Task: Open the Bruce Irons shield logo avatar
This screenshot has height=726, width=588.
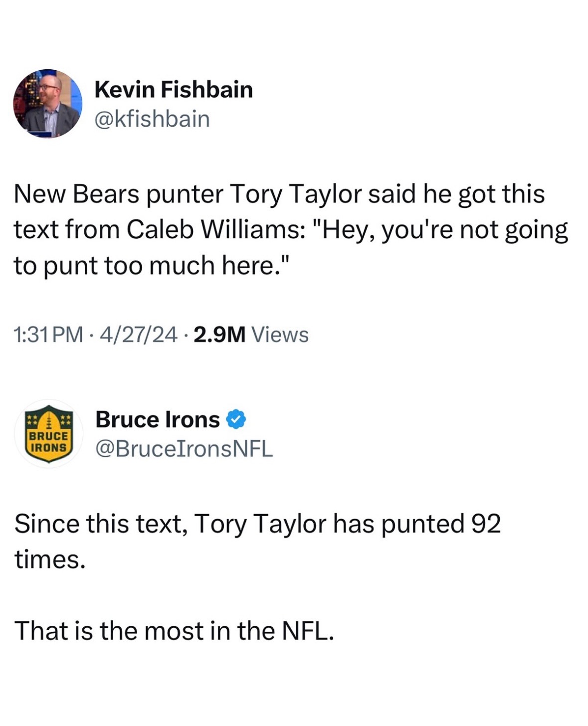Action: [x=48, y=433]
